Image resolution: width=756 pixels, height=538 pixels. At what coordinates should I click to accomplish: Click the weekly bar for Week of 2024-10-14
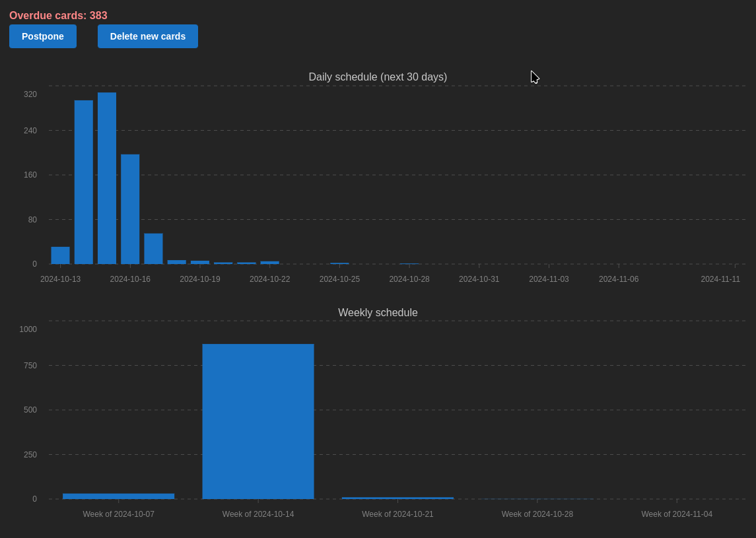[x=258, y=421]
